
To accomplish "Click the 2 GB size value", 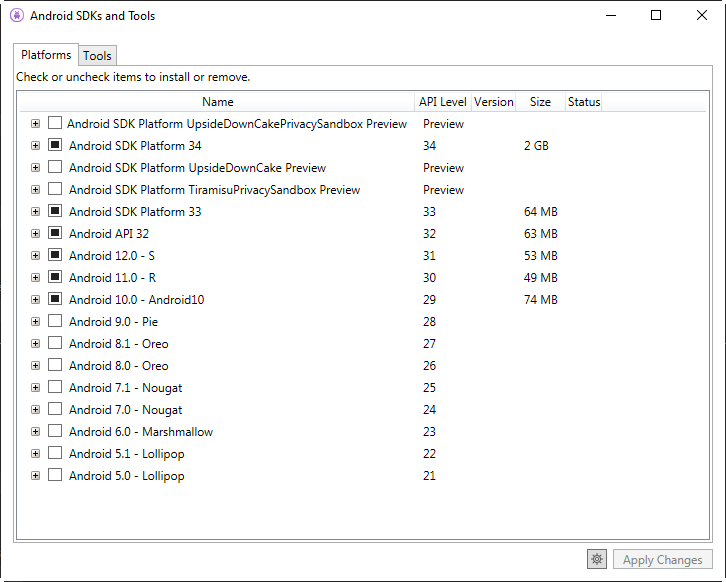I will click(x=536, y=146).
